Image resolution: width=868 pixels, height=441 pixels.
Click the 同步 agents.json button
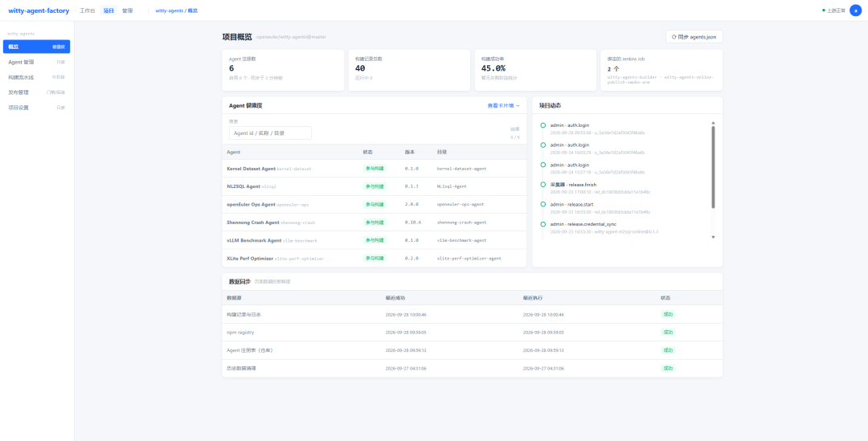pos(694,36)
